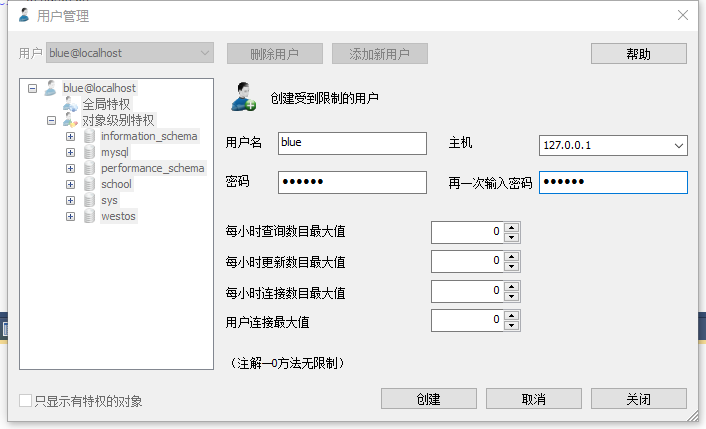Image resolution: width=706 pixels, height=429 pixels.
Task: Decrease 每小时查询数目最大值 with down arrow
Action: pyautogui.click(x=511, y=237)
